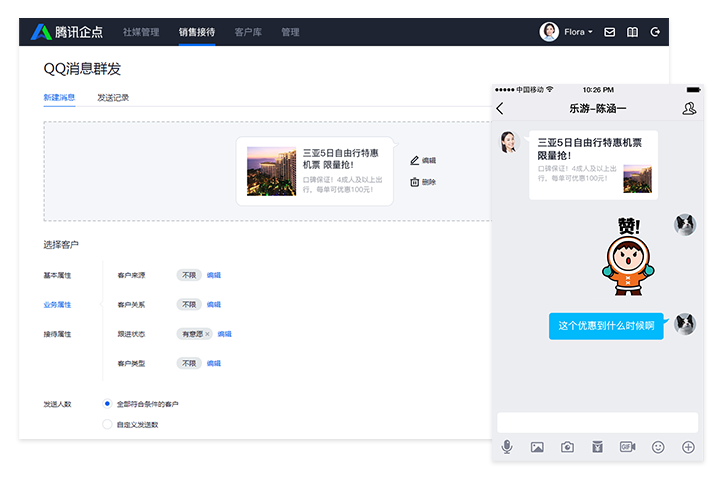Tap the GIF video icon

pos(627,447)
